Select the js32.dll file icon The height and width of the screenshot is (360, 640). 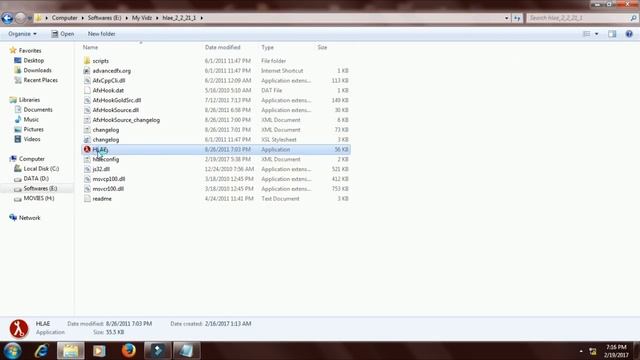click(x=87, y=169)
